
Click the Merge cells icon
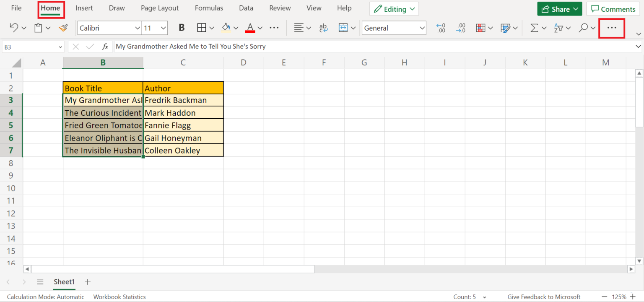(343, 28)
